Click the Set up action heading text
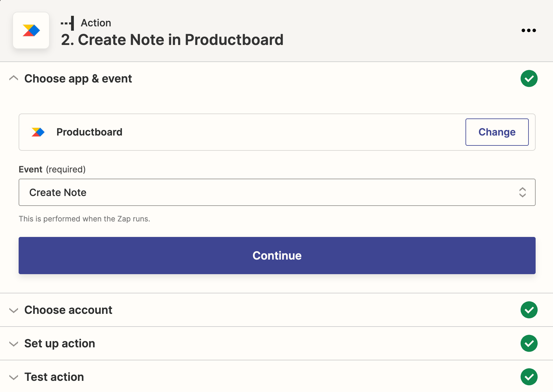Viewport: 553px width, 392px height. (60, 344)
